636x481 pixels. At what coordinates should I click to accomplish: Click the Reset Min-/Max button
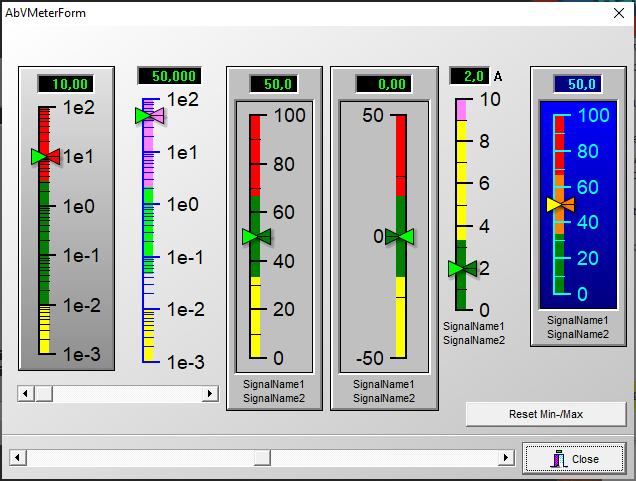[x=546, y=414]
